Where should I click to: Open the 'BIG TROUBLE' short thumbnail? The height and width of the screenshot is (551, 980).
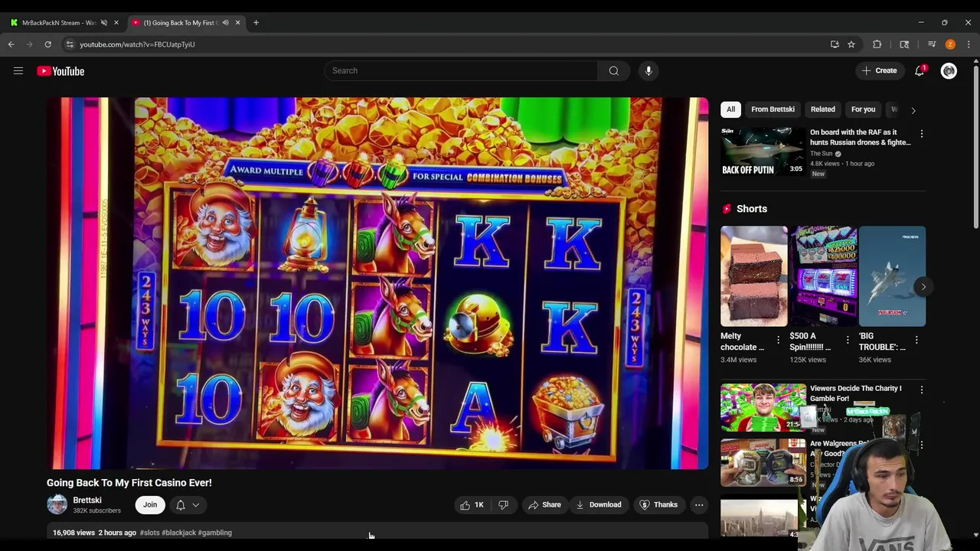[x=892, y=276]
